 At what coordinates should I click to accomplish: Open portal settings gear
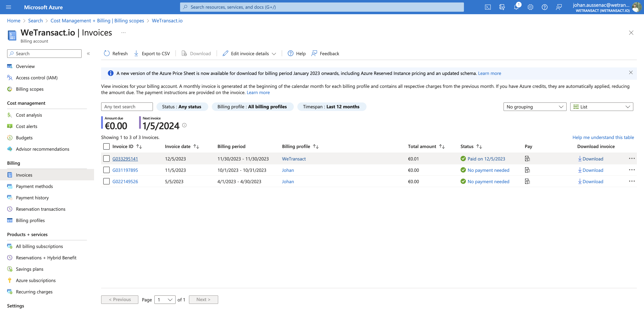tap(530, 7)
